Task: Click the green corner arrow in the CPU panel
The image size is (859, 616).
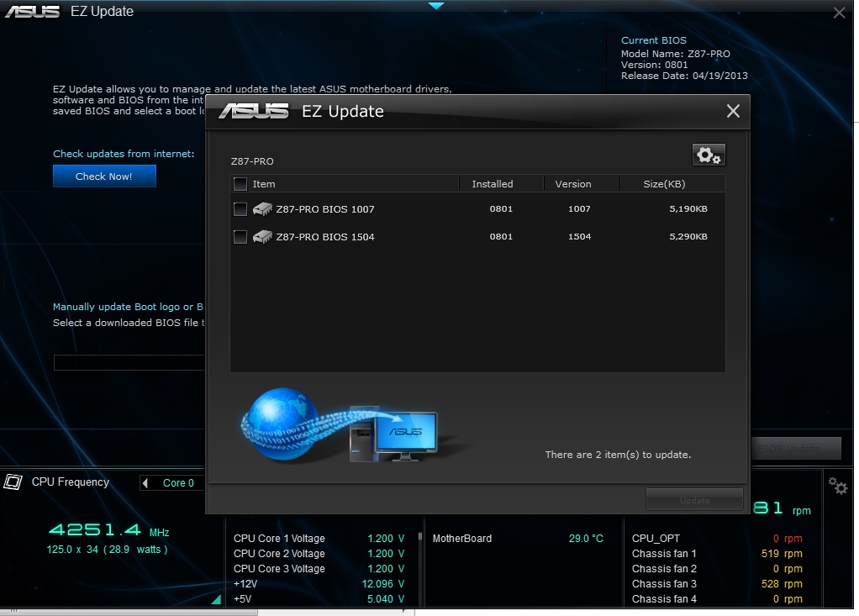Action: point(216,599)
